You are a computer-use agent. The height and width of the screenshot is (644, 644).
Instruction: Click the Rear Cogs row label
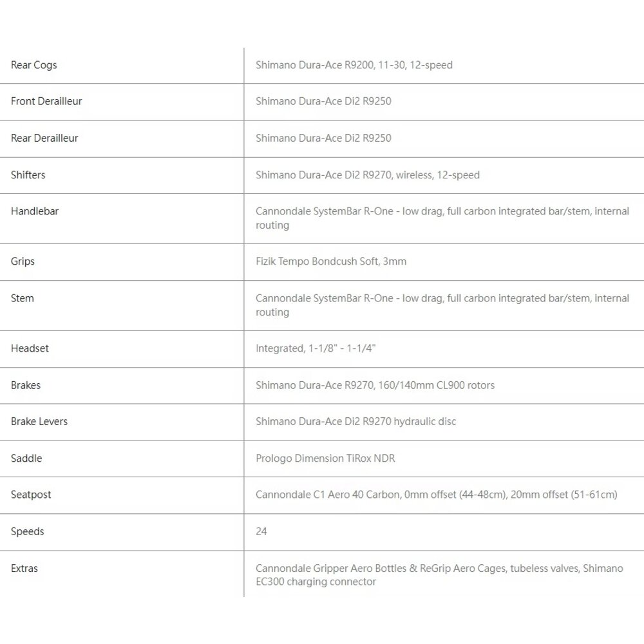pos(34,65)
